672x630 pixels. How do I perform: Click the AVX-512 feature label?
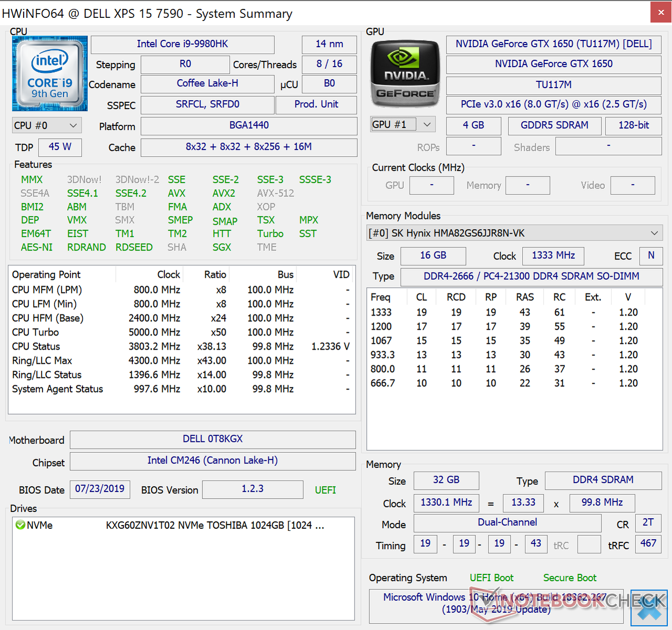(x=276, y=193)
